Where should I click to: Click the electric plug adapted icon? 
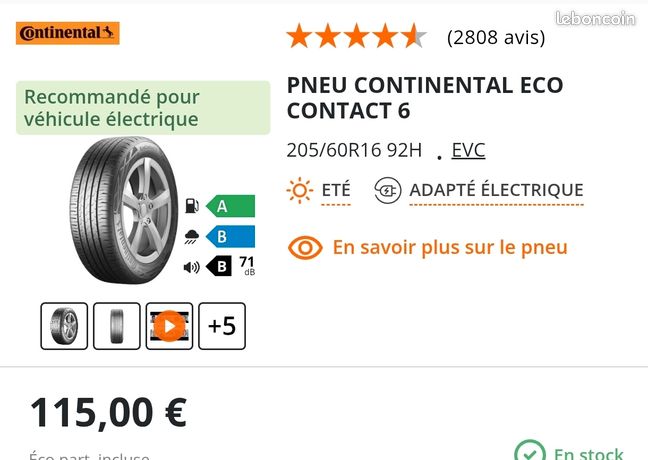(x=388, y=191)
